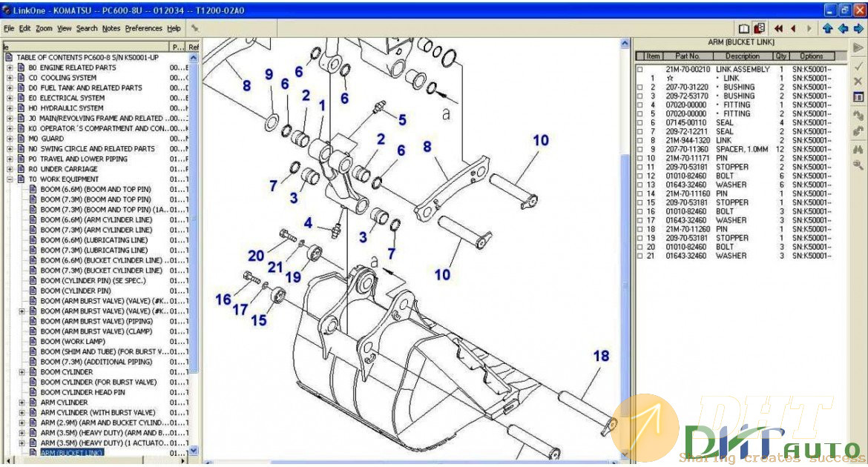Expand B0 ENGINE RELATED PARTS node

click(x=10, y=67)
